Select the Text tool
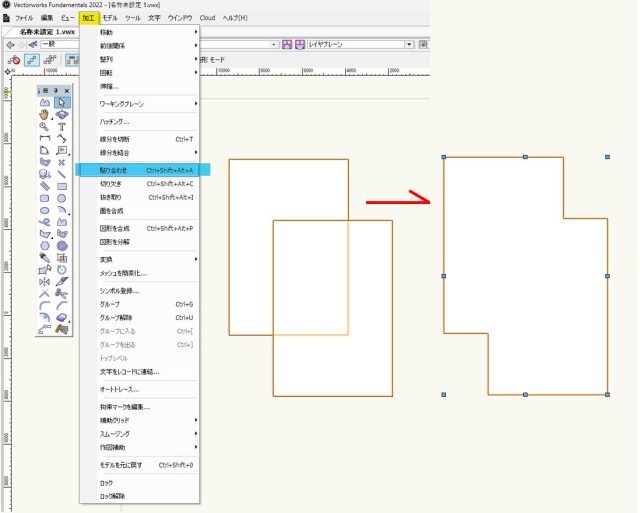This screenshot has width=640, height=513. (62, 127)
